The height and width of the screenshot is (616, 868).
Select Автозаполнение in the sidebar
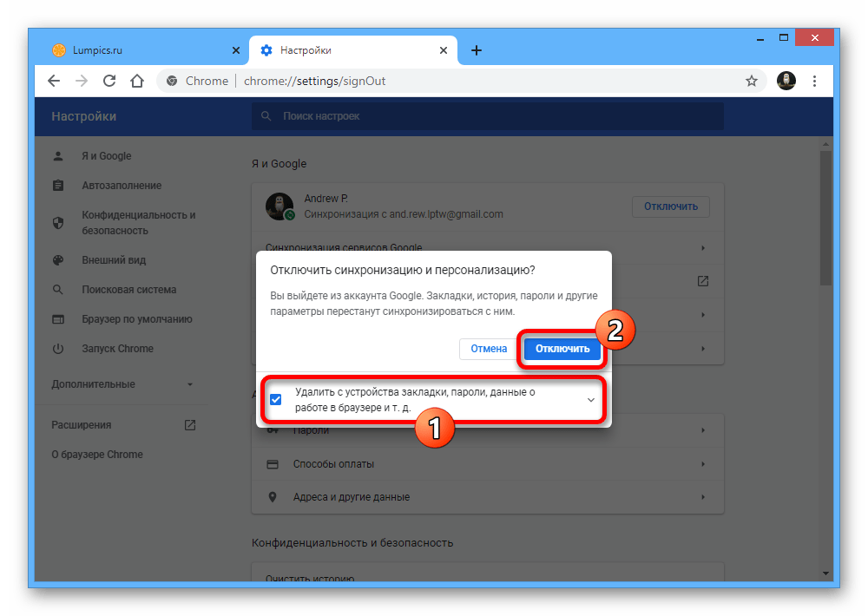pos(122,186)
